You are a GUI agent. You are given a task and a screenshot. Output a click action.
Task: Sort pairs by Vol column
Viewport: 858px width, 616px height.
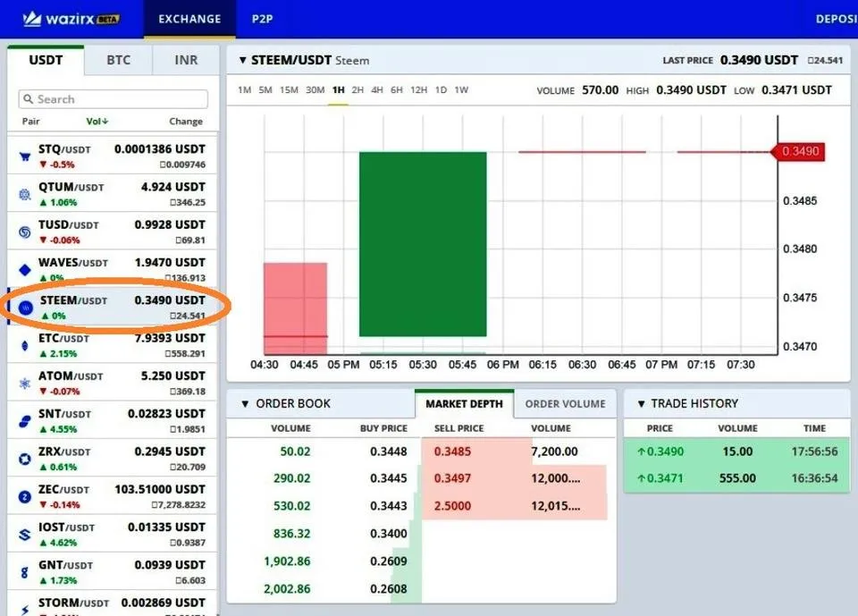coord(97,122)
